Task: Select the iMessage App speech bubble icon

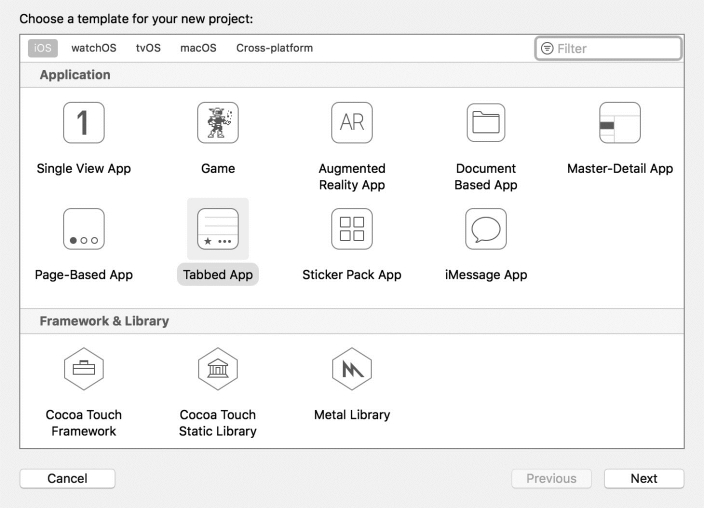Action: click(486, 229)
